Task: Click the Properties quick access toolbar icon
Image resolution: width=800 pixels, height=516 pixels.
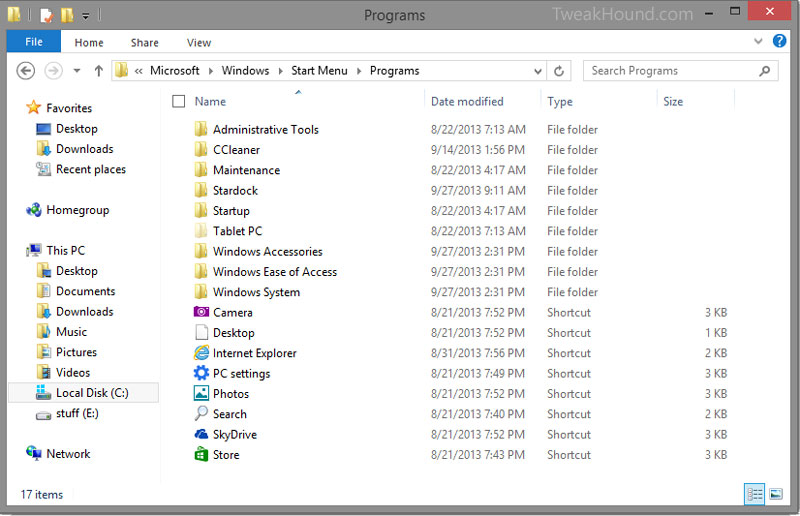Action: [46, 15]
